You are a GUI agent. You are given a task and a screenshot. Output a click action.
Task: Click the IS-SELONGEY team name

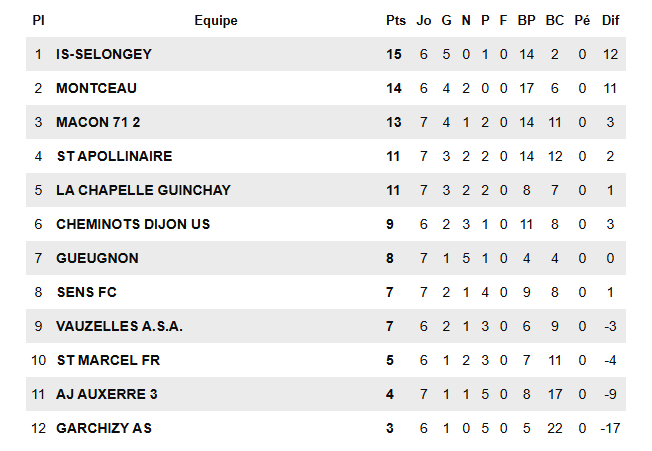click(x=104, y=54)
